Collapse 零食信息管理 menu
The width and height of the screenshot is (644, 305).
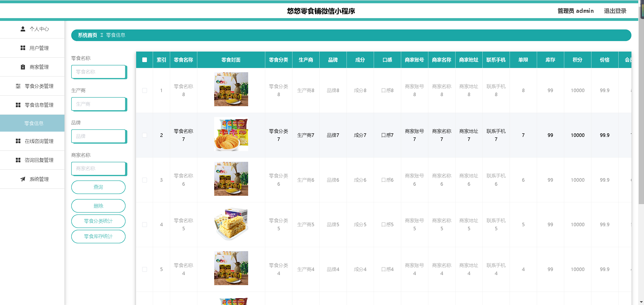pos(32,105)
